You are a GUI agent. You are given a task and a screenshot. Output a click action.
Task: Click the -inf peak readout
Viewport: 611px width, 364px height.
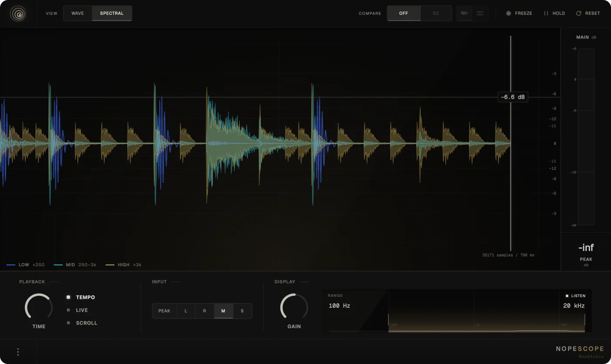click(586, 248)
